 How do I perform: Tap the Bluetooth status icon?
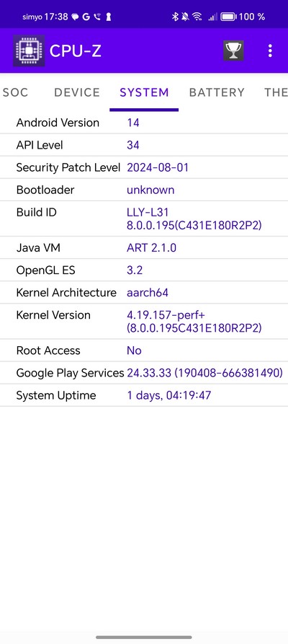(175, 17)
